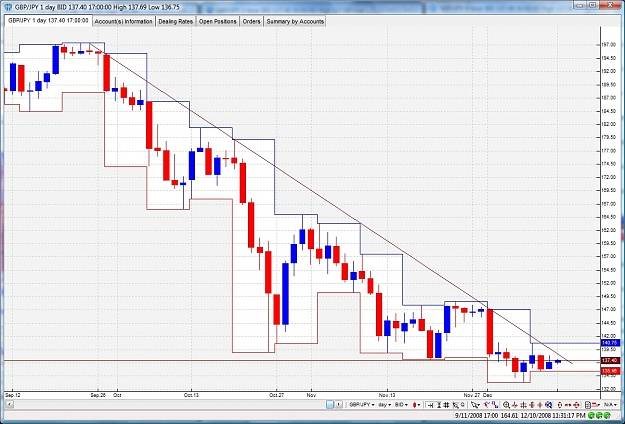Click the Oct.13 date axis label

191,395
